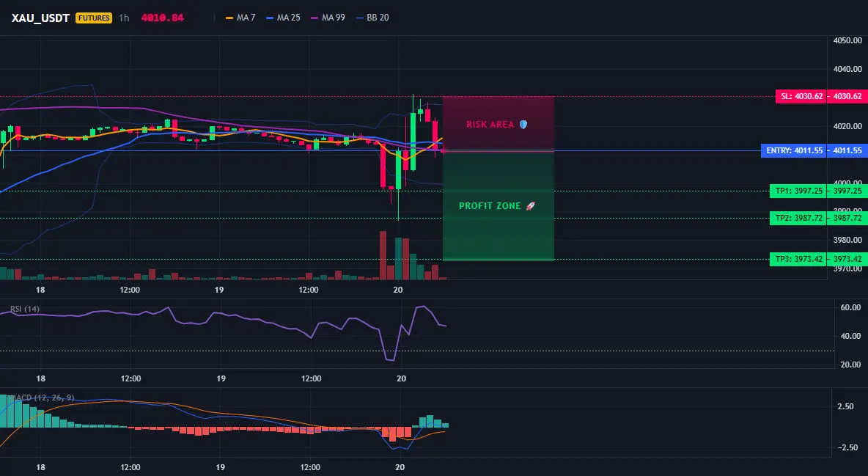
Task: Toggle the MA 7 legend entry
Action: [x=240, y=18]
